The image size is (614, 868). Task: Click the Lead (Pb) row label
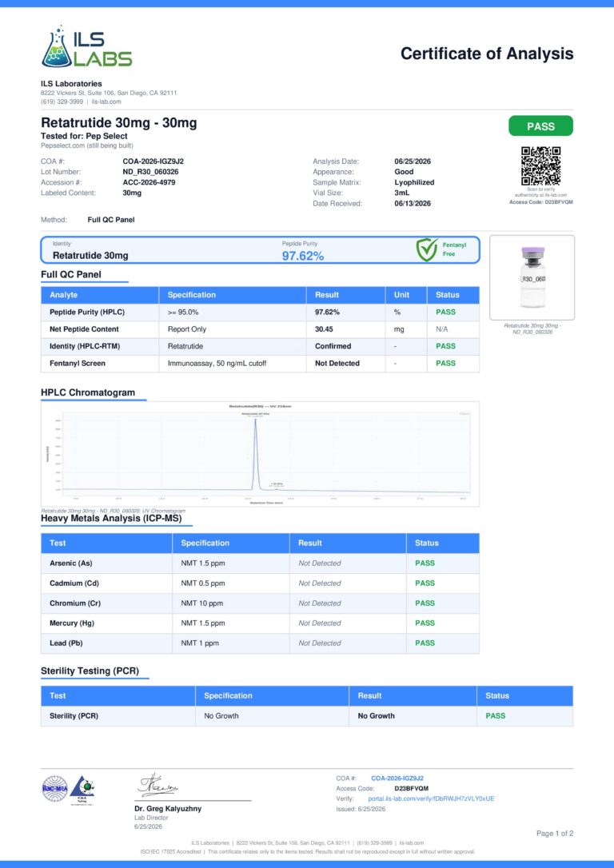pyautogui.click(x=66, y=643)
